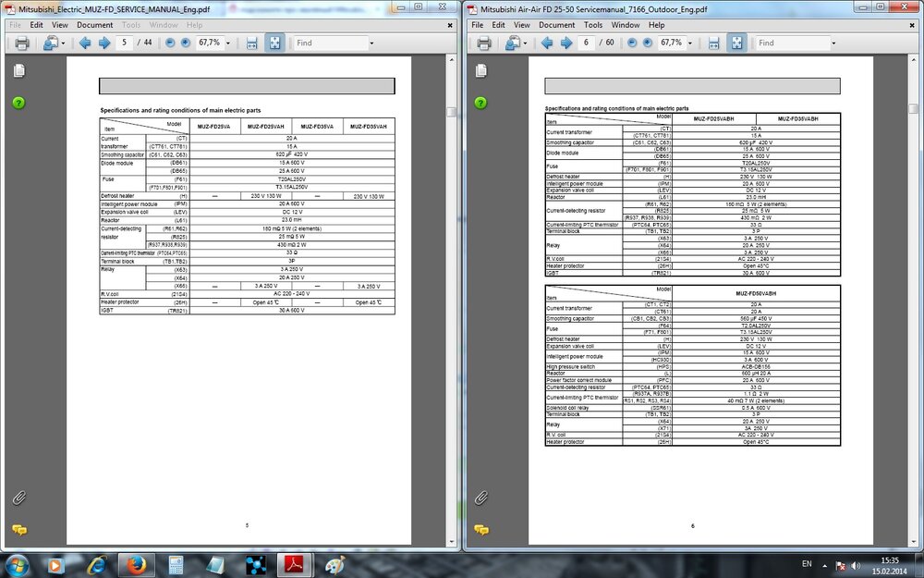This screenshot has height=578, width=924.
Task: Click 'MUZ-FD50VABH' table header in right PDF
Action: coord(756,293)
